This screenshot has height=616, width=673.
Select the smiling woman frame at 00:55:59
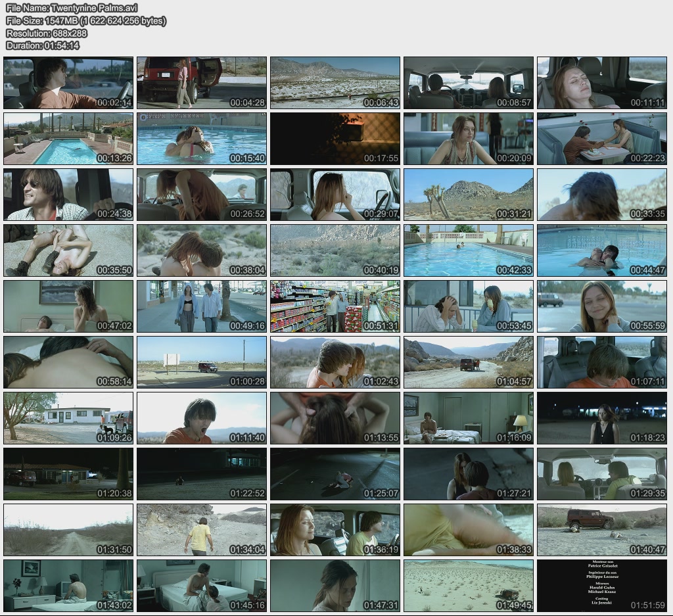[x=602, y=306]
